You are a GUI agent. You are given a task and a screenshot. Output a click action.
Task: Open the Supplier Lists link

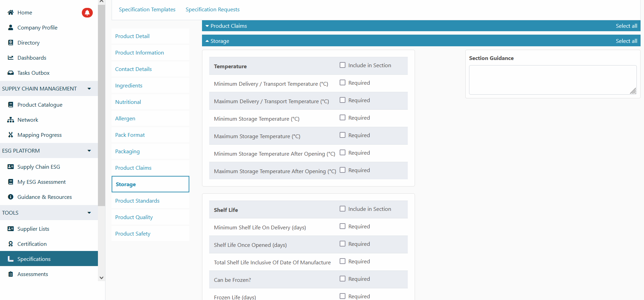pos(33,229)
